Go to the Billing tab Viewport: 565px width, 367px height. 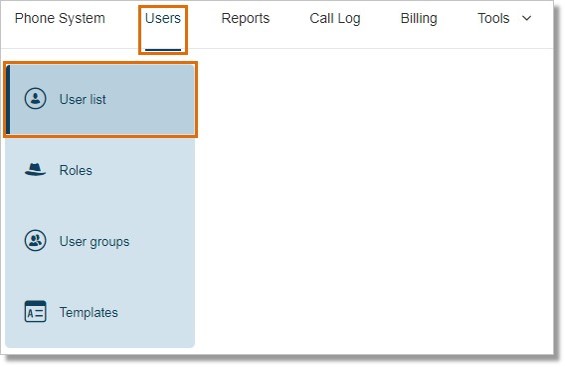(x=419, y=18)
